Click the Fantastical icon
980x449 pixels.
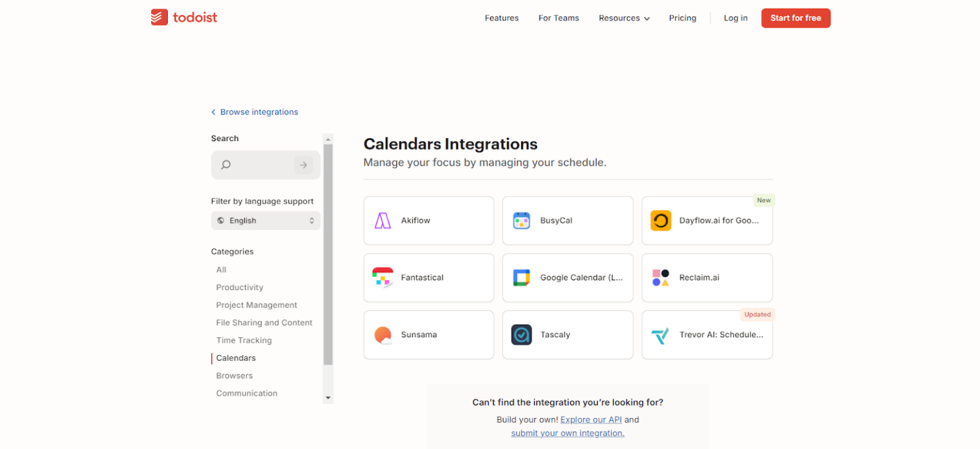[x=382, y=277]
